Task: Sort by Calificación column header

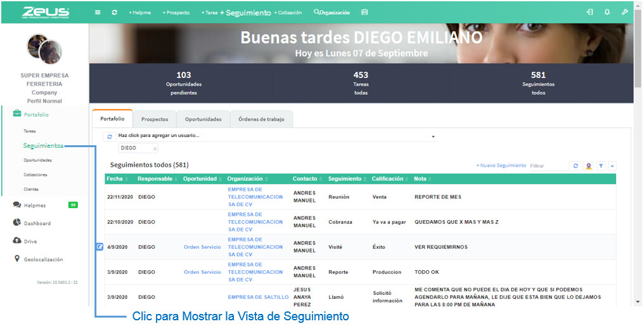Action: click(390, 179)
